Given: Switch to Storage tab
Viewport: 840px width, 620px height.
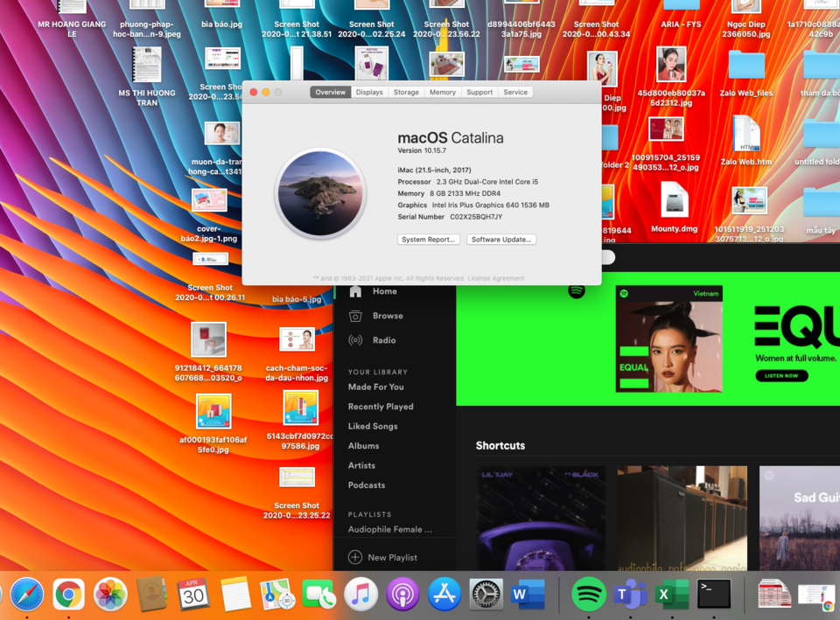Looking at the screenshot, I should click(406, 92).
